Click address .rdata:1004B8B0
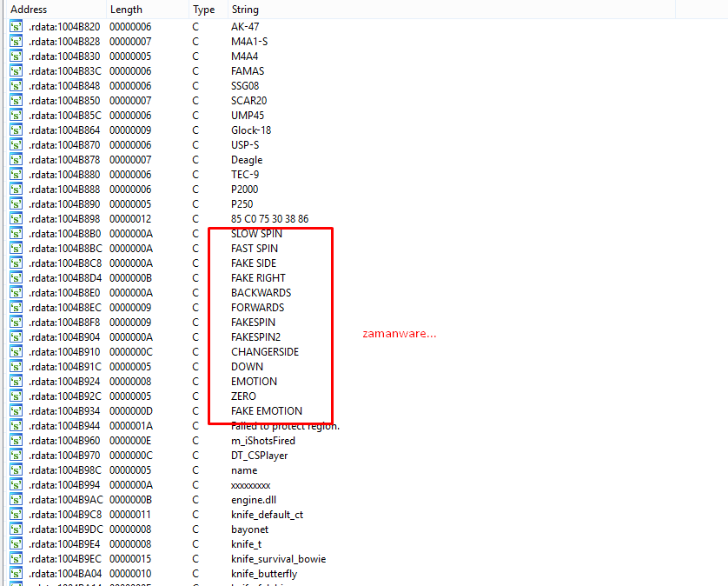Viewport: 728px width, 586px height. point(64,234)
